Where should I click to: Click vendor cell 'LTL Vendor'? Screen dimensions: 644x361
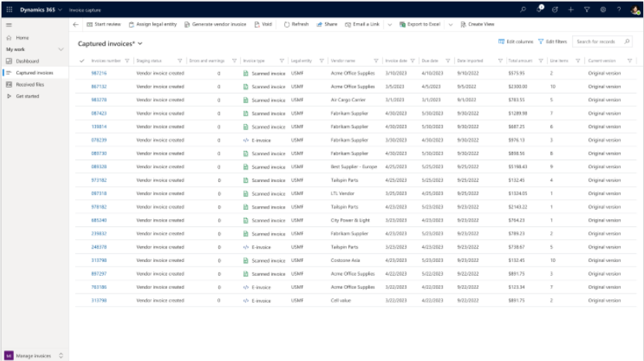click(342, 194)
